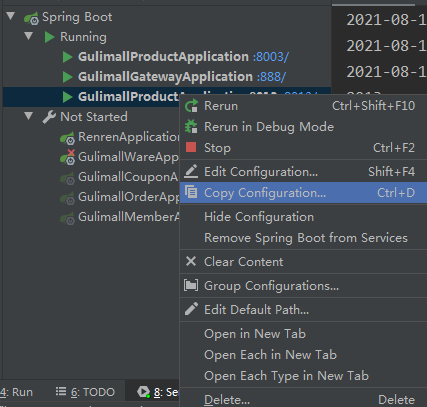Choose Remove Spring Boot from Services
427x407 pixels.
[x=303, y=238]
